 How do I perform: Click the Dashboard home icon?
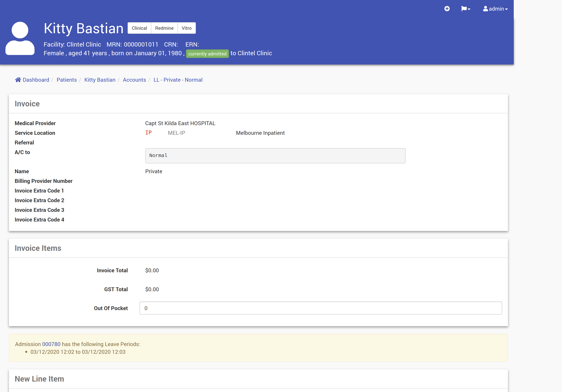18,80
